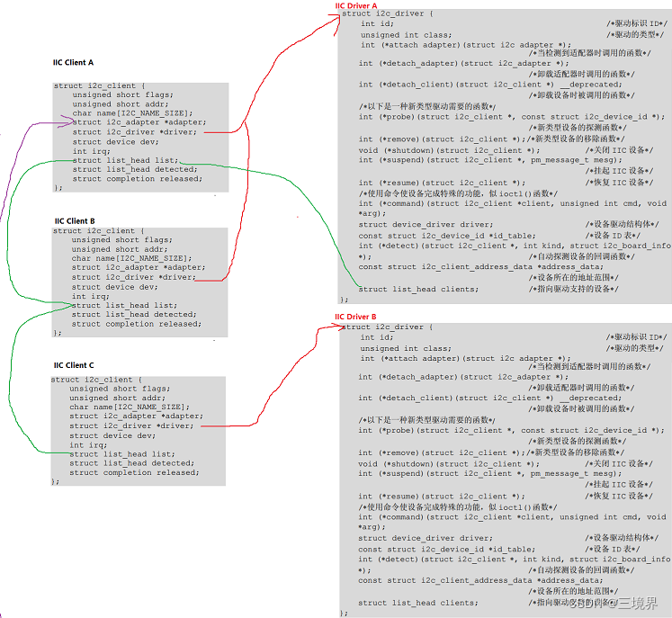Click "struct list_head list;" in IIC Client C
The image size is (672, 618).
click(122, 454)
